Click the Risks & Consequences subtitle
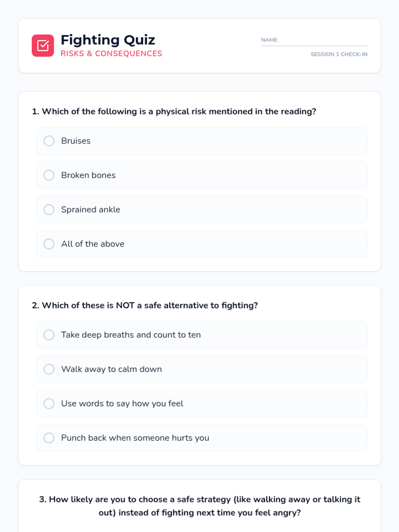 111,54
